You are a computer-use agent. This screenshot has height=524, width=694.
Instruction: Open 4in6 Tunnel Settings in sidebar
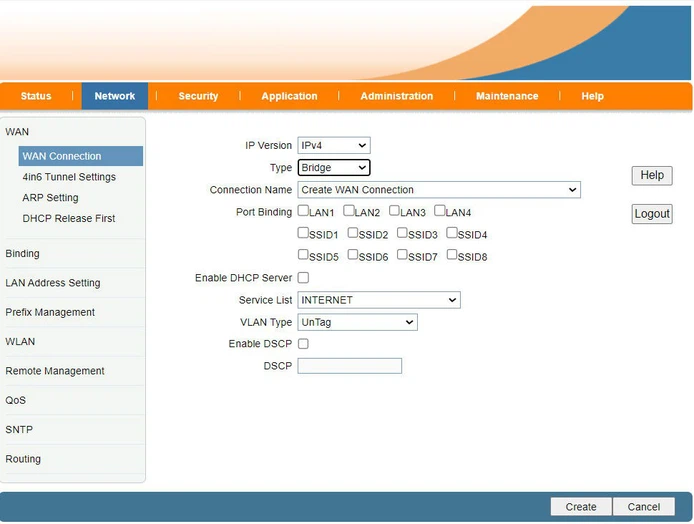click(69, 177)
